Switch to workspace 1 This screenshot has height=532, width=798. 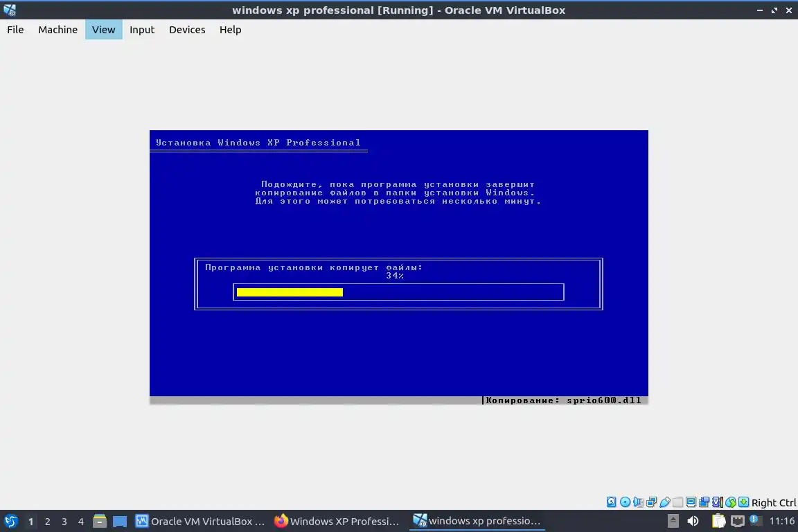tap(30, 522)
